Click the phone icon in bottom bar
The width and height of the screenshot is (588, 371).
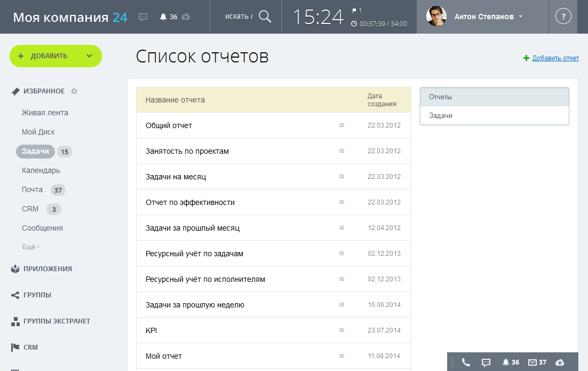click(466, 362)
